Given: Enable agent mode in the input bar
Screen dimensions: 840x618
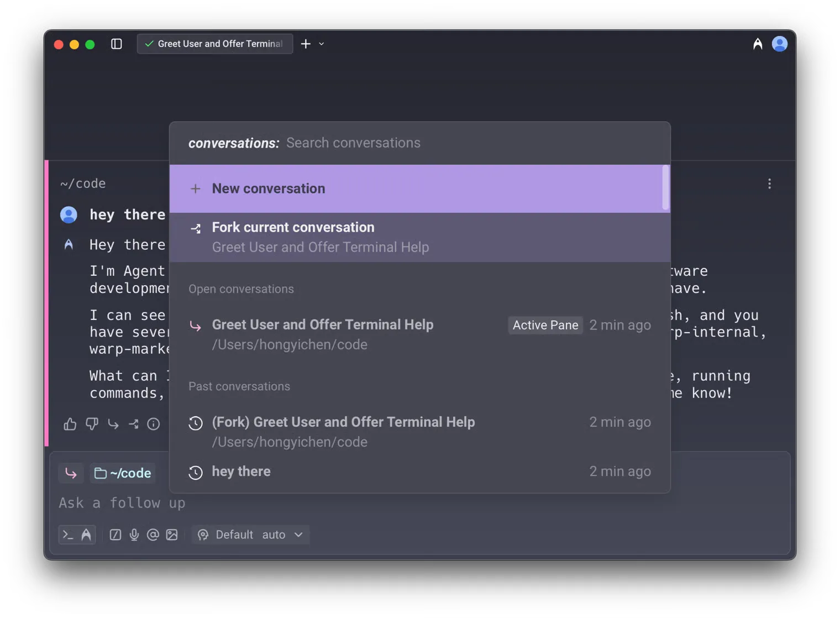Looking at the screenshot, I should 86,535.
